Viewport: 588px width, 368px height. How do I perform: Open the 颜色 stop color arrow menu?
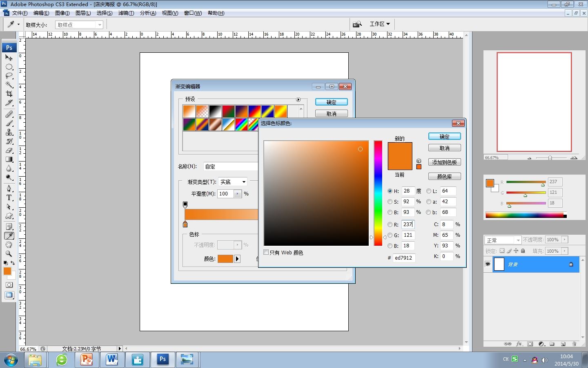(x=237, y=259)
